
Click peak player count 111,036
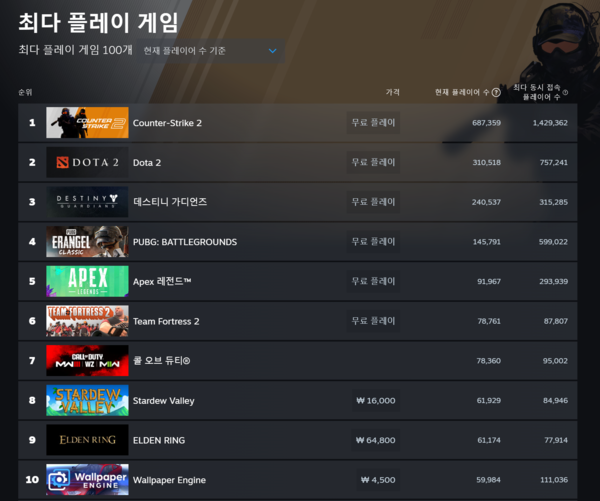554,480
